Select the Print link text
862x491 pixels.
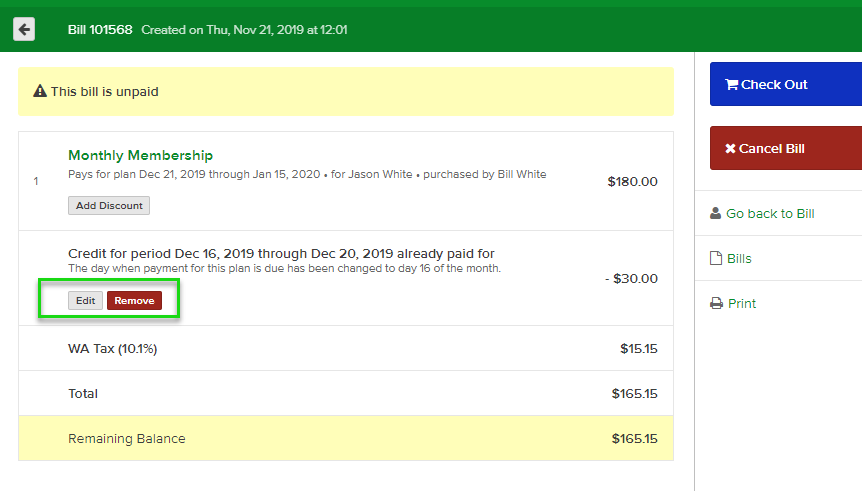click(742, 304)
